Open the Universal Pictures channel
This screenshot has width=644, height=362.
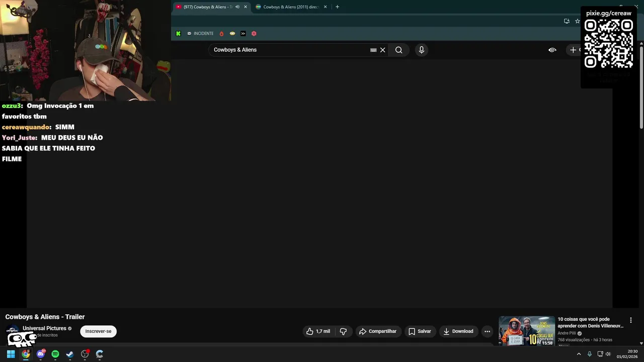pyautogui.click(x=44, y=328)
